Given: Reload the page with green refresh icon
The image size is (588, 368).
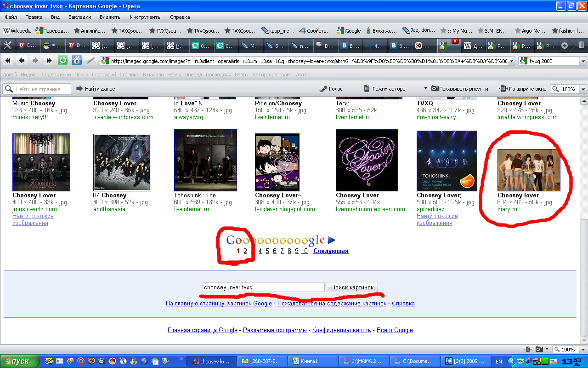Looking at the screenshot, I should pyautogui.click(x=63, y=61).
